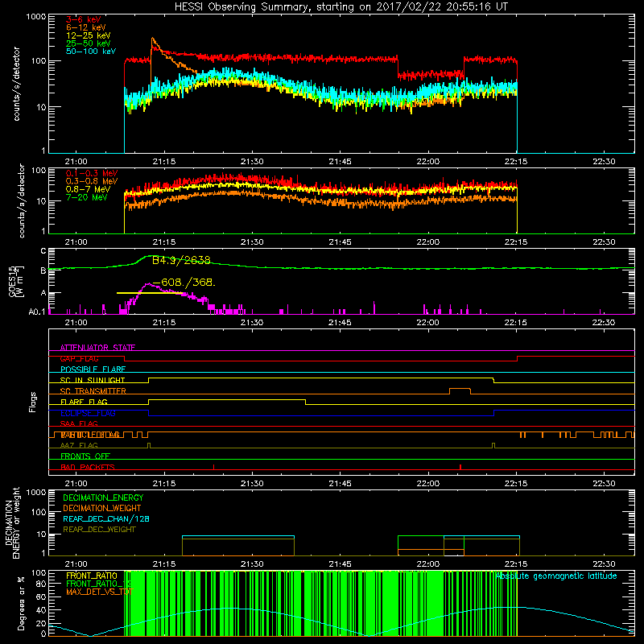Select the ATTENUATOR_STATE flag label
The image size is (644, 644).
(x=97, y=348)
